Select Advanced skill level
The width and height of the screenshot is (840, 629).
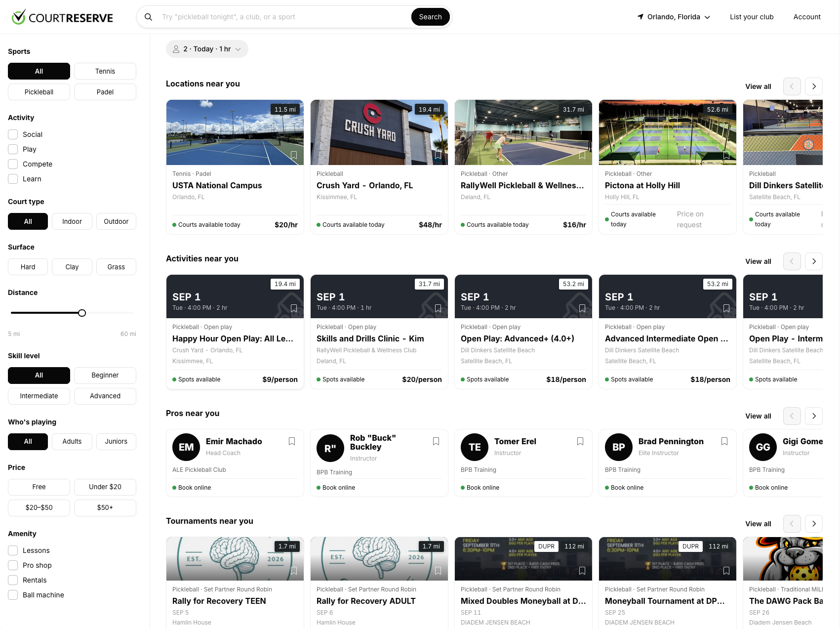105,396
